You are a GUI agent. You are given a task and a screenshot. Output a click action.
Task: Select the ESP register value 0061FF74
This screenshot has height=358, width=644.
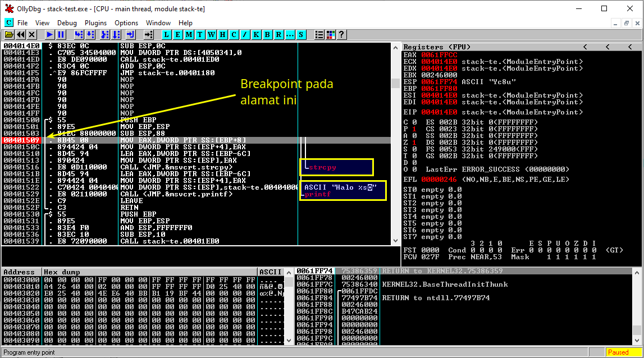click(x=439, y=82)
